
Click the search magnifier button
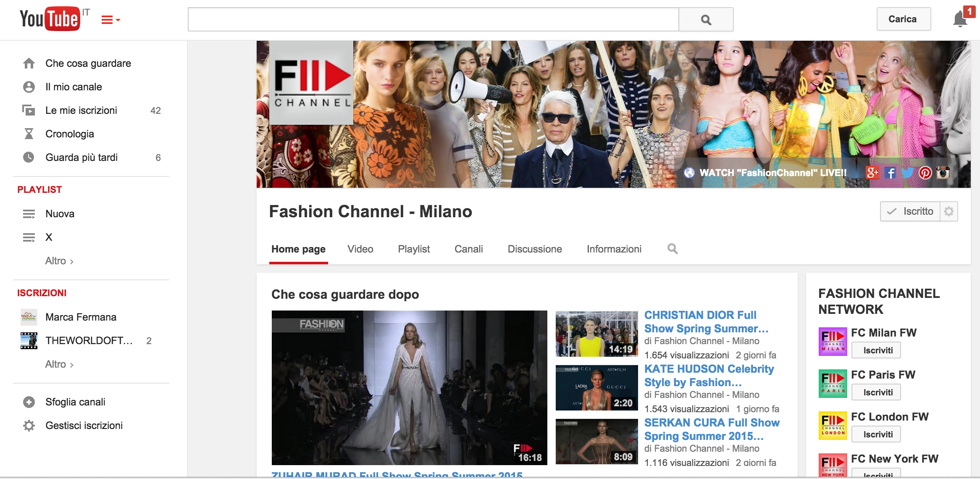(706, 19)
